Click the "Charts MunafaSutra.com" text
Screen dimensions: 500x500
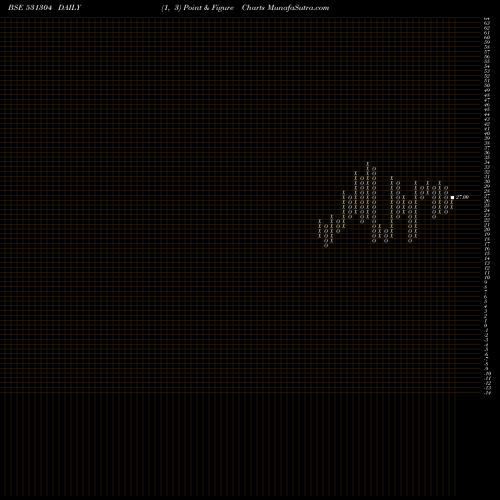click(285, 8)
